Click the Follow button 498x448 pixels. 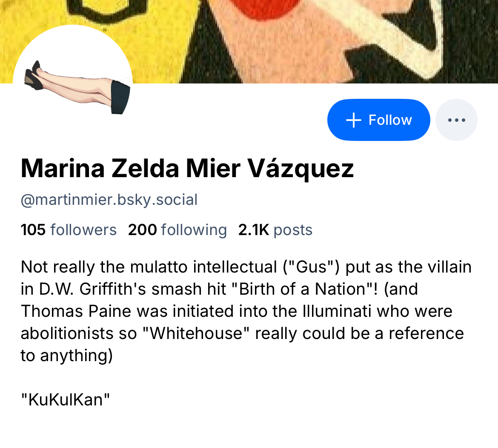click(x=378, y=120)
